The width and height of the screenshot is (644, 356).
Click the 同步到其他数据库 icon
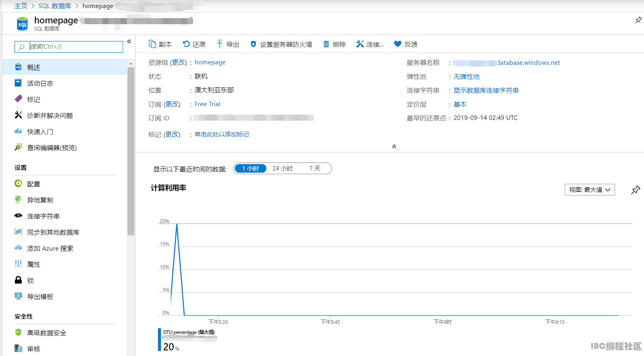pos(18,232)
